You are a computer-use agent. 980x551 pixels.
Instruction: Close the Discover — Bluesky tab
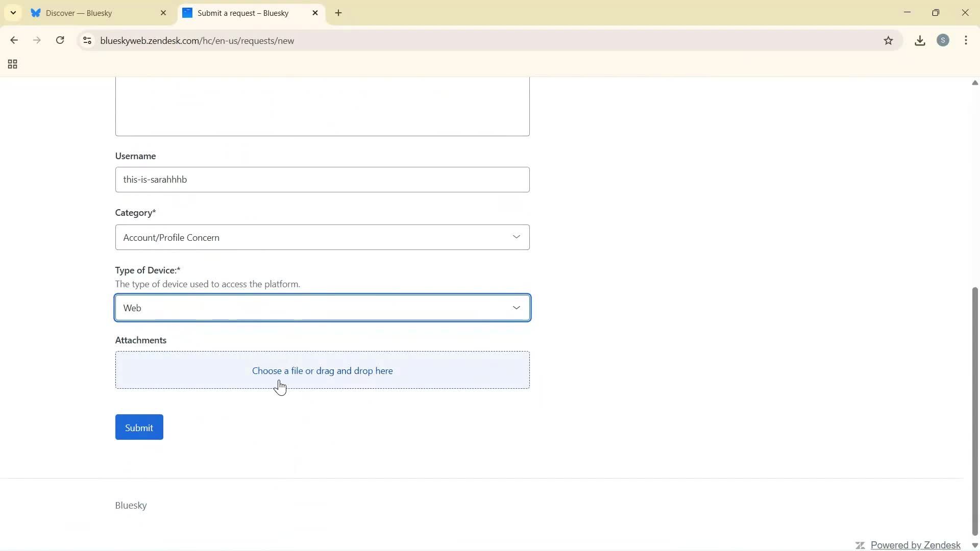click(x=163, y=13)
